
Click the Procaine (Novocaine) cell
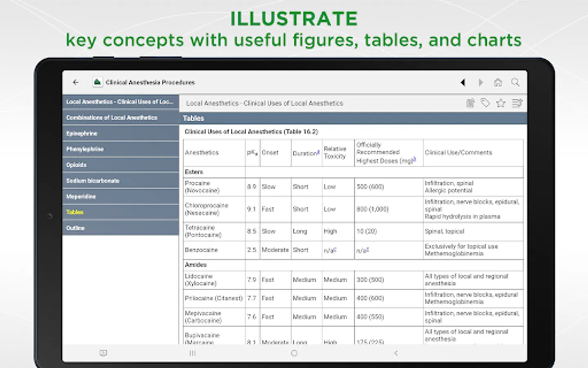click(x=214, y=187)
